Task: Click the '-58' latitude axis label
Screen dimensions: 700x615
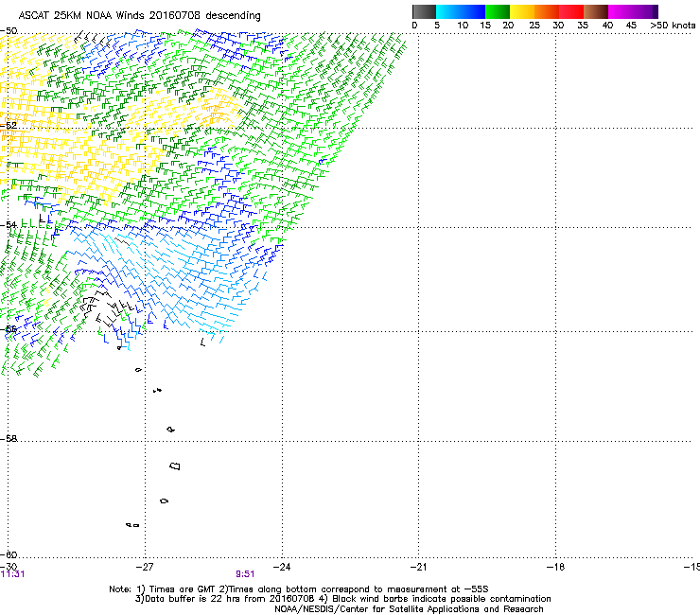Action: [x=9, y=439]
